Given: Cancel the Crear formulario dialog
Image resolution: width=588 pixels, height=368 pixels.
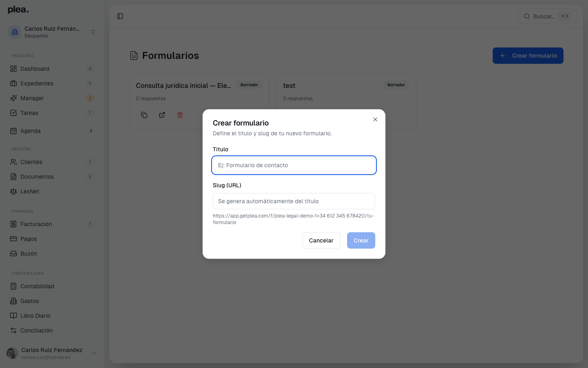Looking at the screenshot, I should [321, 240].
